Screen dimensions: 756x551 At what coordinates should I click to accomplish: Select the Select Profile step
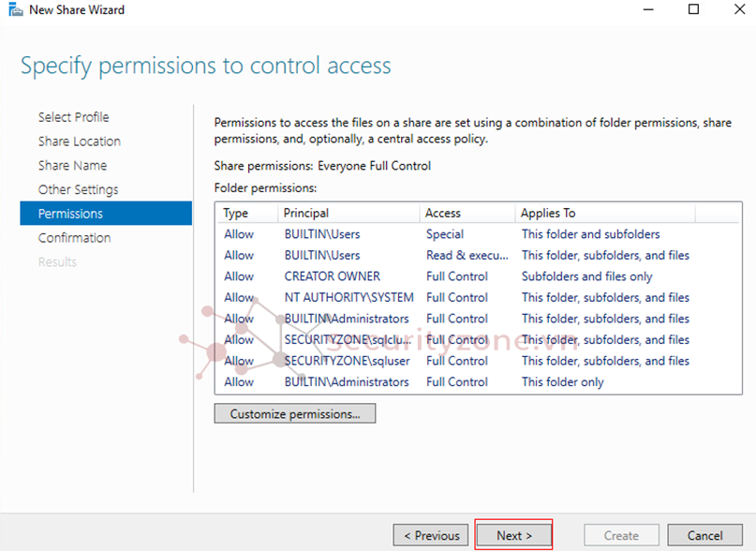pos(73,117)
